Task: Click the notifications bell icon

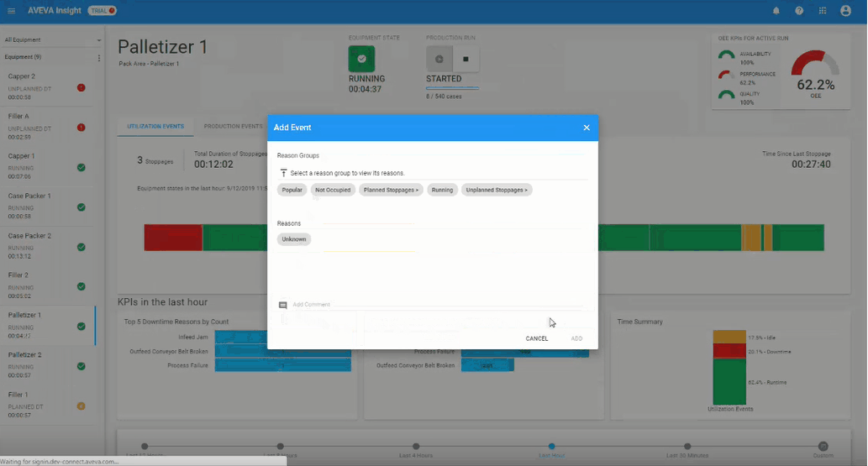Action: click(776, 11)
